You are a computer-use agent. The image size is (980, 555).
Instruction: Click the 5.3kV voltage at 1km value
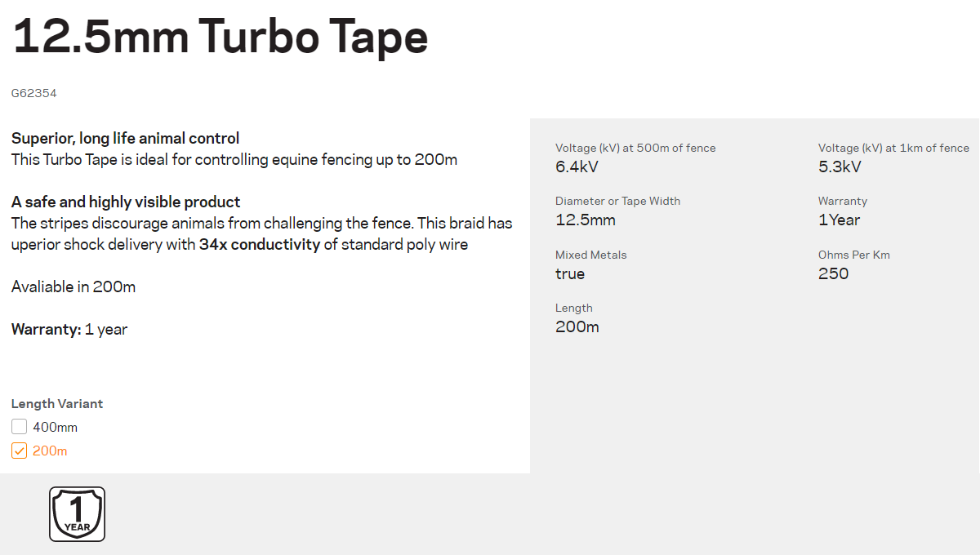840,166
